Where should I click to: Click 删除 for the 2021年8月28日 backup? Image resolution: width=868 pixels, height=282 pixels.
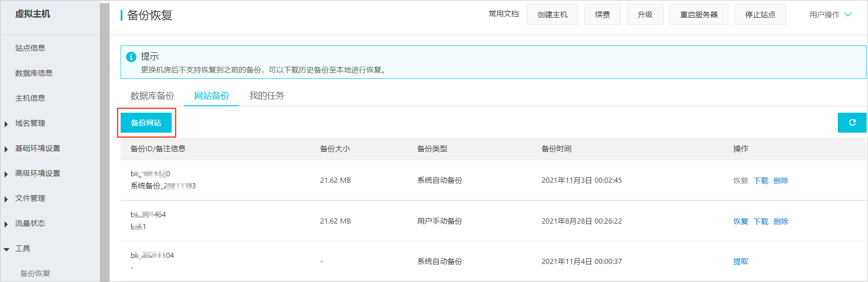coord(781,221)
